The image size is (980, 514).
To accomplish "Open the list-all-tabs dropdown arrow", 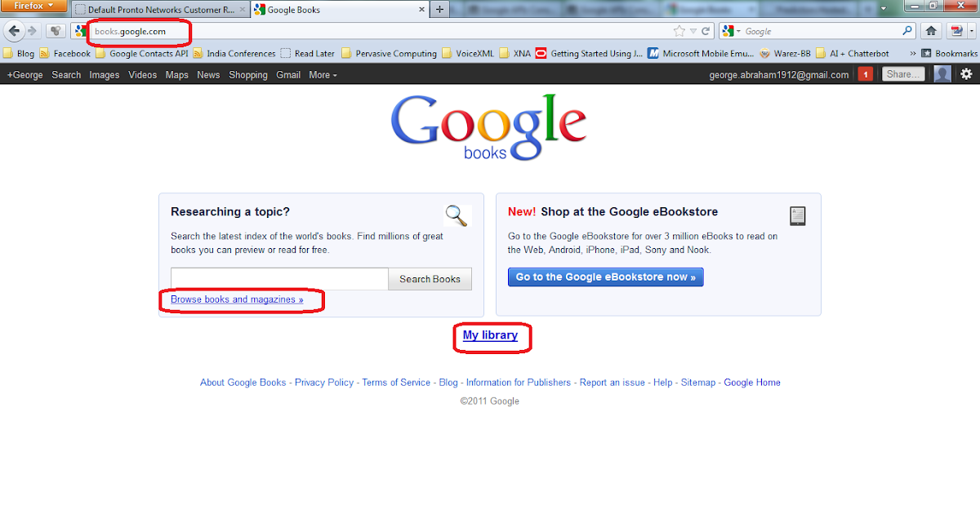I will (884, 10).
